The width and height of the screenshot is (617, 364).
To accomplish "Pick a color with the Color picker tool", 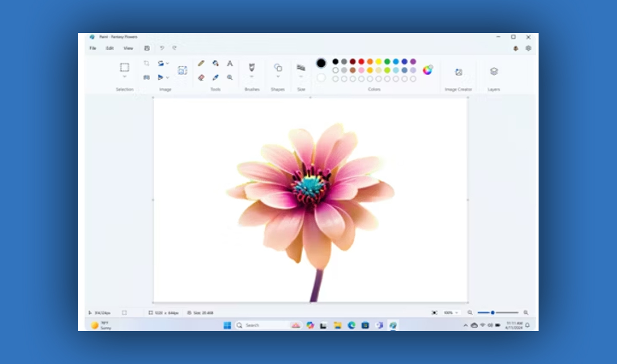I will [215, 77].
